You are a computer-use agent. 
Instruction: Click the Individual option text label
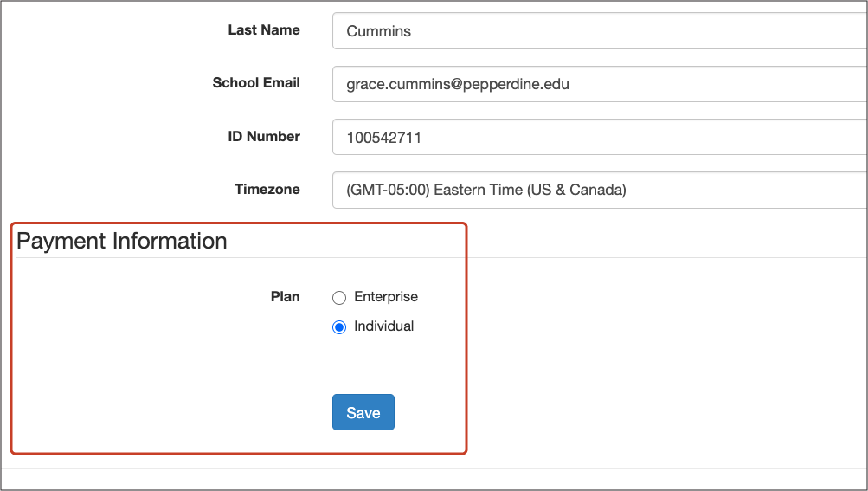pos(384,326)
